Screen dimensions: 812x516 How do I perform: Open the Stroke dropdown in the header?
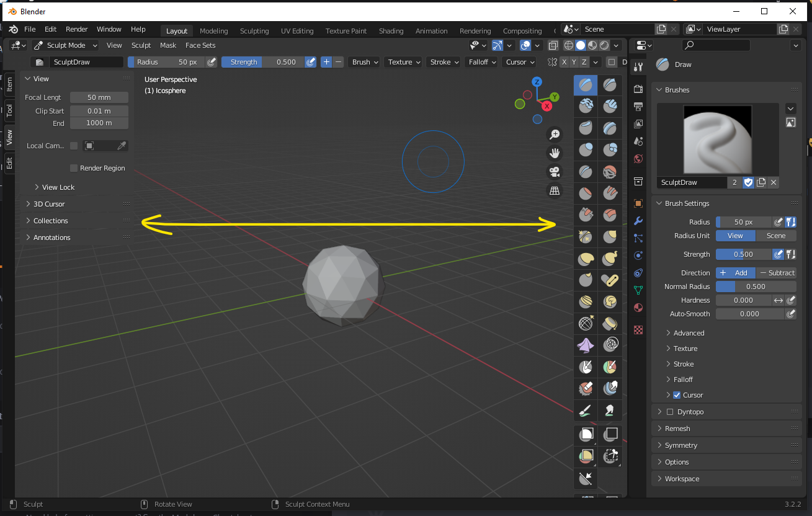(x=444, y=62)
